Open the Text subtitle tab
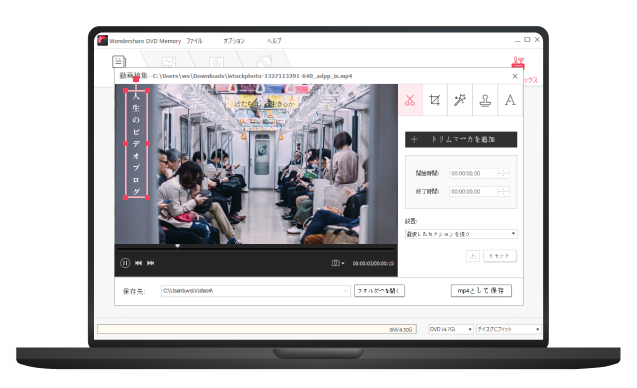Image resolution: width=637 pixels, height=388 pixels. [510, 100]
